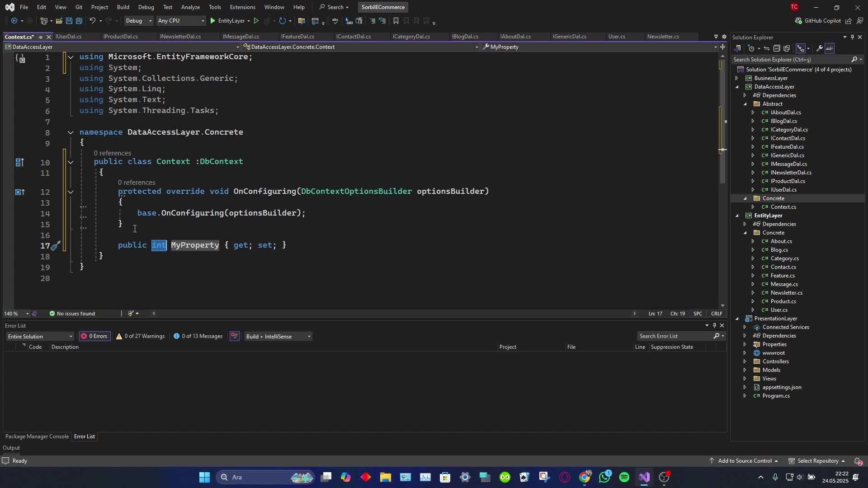Pin the Context.cs tab
Image resolution: width=868 pixels, height=488 pixels.
point(40,37)
